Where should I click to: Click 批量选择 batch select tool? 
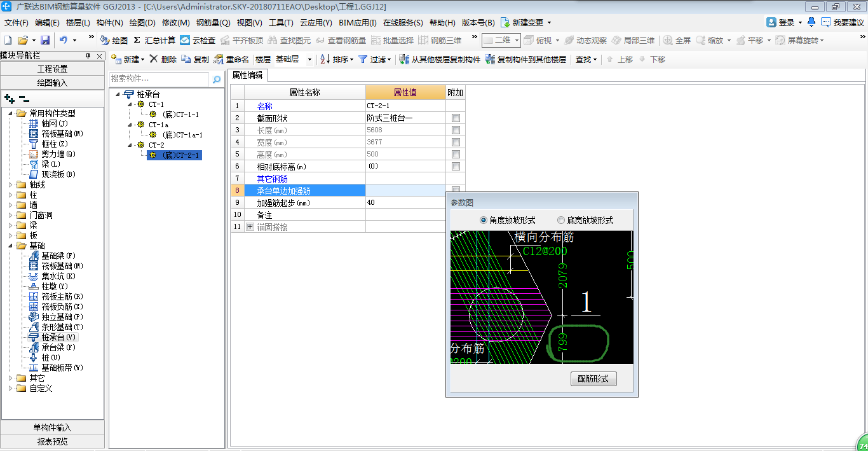click(392, 40)
